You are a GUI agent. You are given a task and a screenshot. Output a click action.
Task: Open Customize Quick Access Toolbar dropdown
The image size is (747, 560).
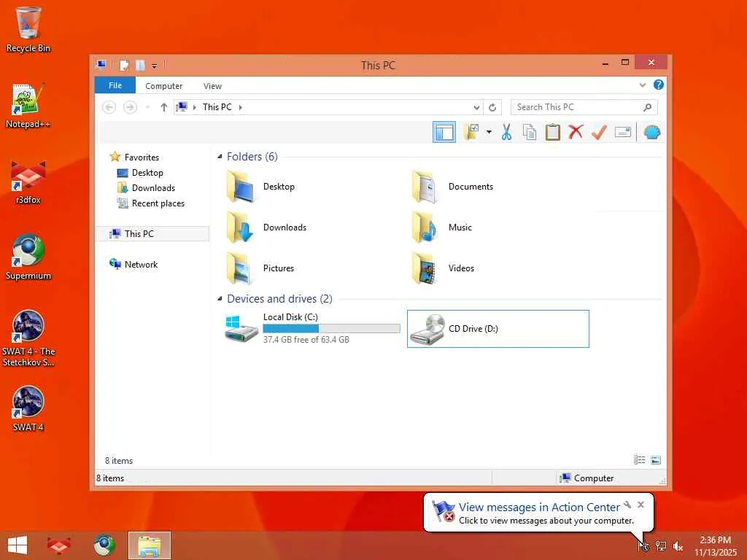click(x=155, y=66)
